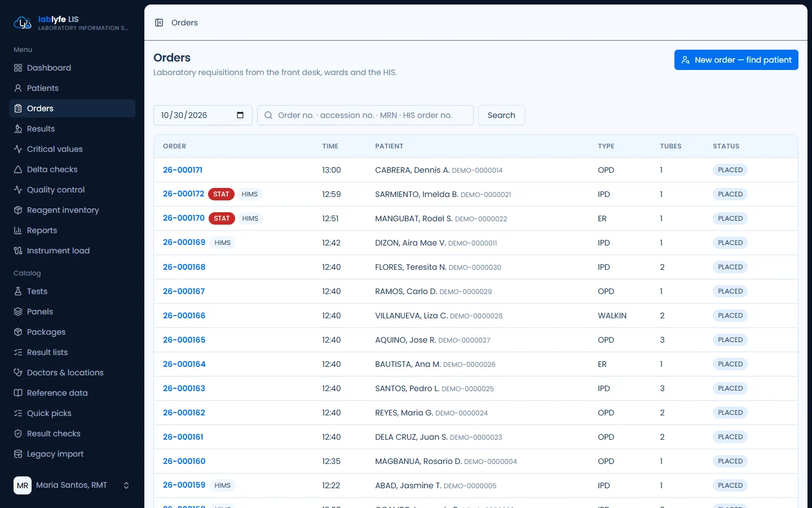Click the Packages cube icon
The width and height of the screenshot is (812, 508).
(x=18, y=332)
